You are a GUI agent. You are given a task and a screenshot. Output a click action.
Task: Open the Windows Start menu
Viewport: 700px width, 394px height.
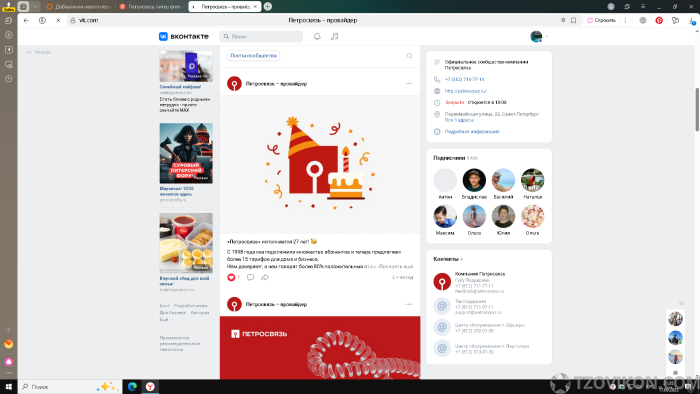click(8, 387)
